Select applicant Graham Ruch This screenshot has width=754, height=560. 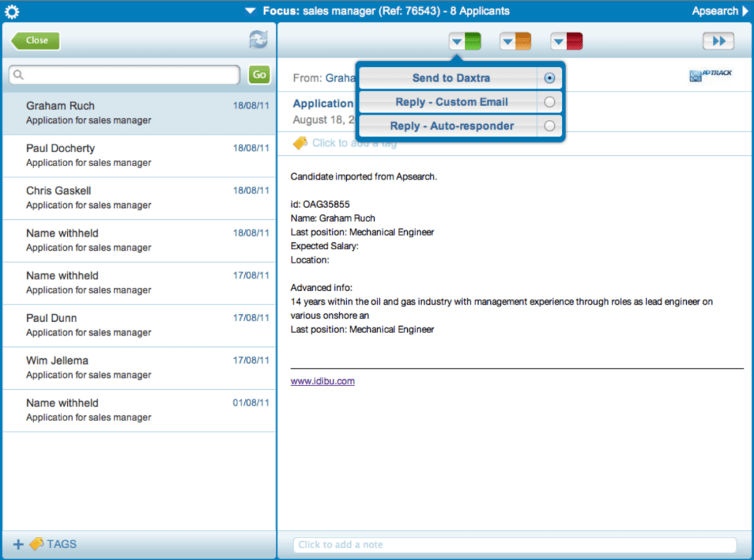139,113
